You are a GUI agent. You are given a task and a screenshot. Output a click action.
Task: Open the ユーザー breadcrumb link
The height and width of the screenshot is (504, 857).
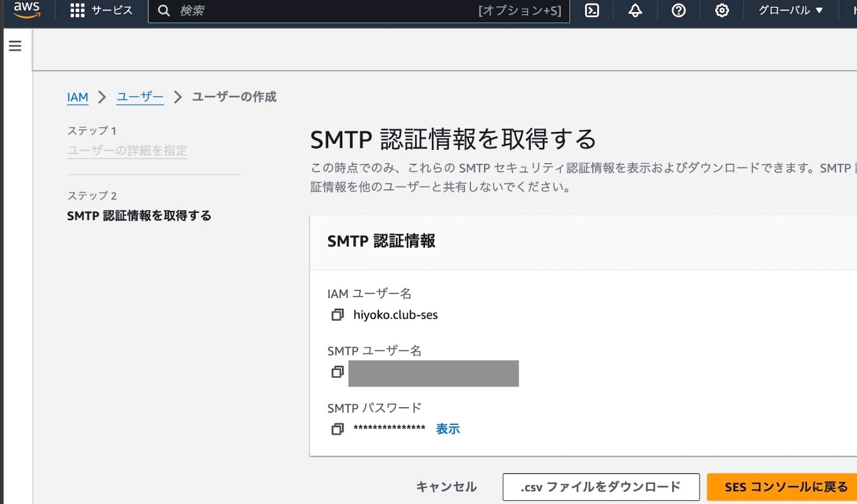(x=140, y=97)
